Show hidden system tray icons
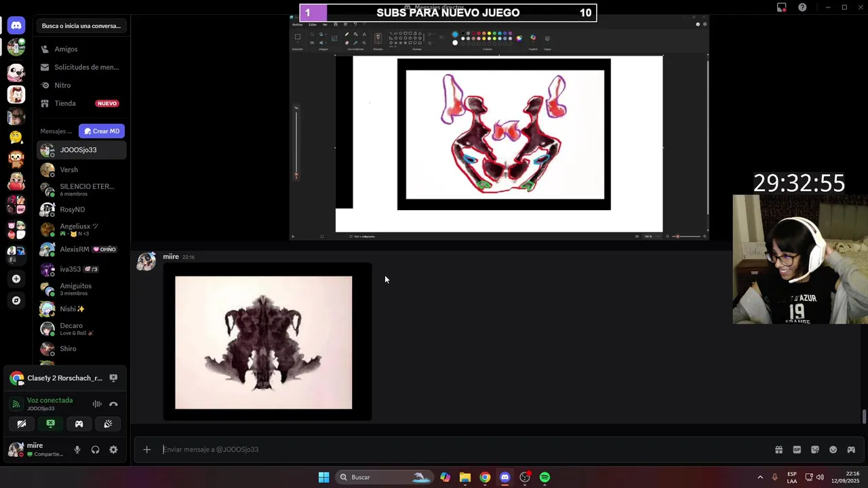 point(760,477)
